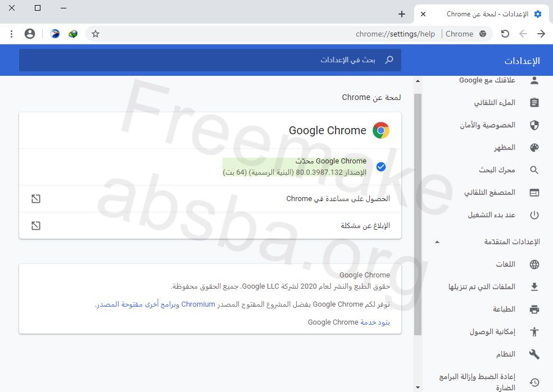553x392 pixels.
Task: Click the globe languages icon
Action: click(534, 265)
